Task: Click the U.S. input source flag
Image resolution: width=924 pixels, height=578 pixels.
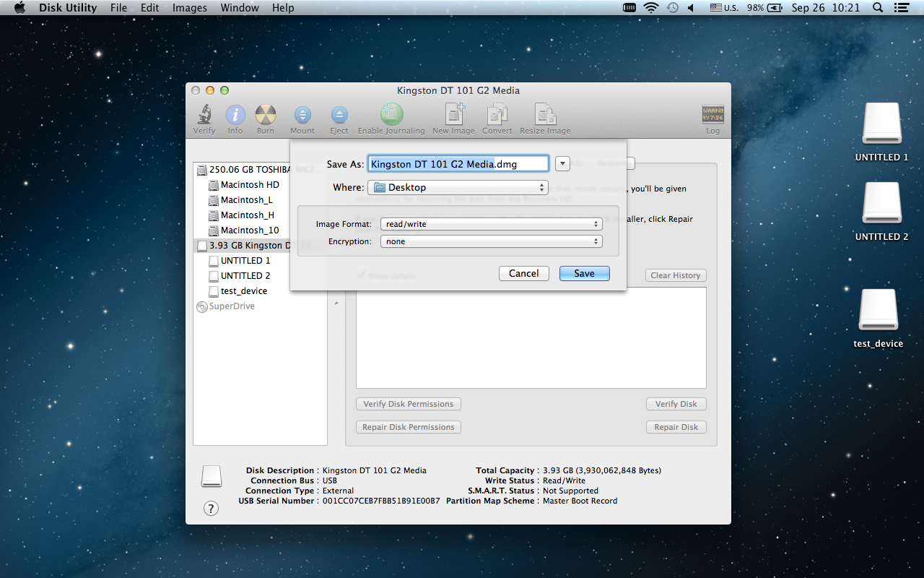Action: [716, 8]
